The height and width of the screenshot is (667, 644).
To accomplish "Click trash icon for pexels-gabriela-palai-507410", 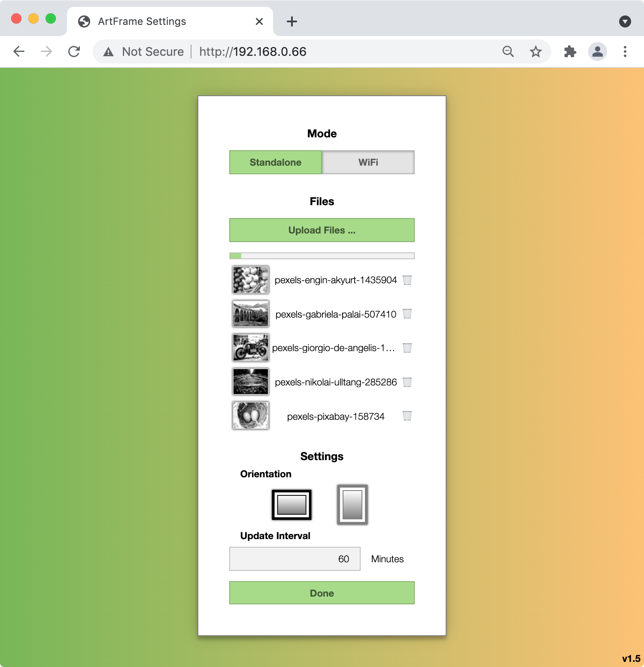I will [407, 314].
